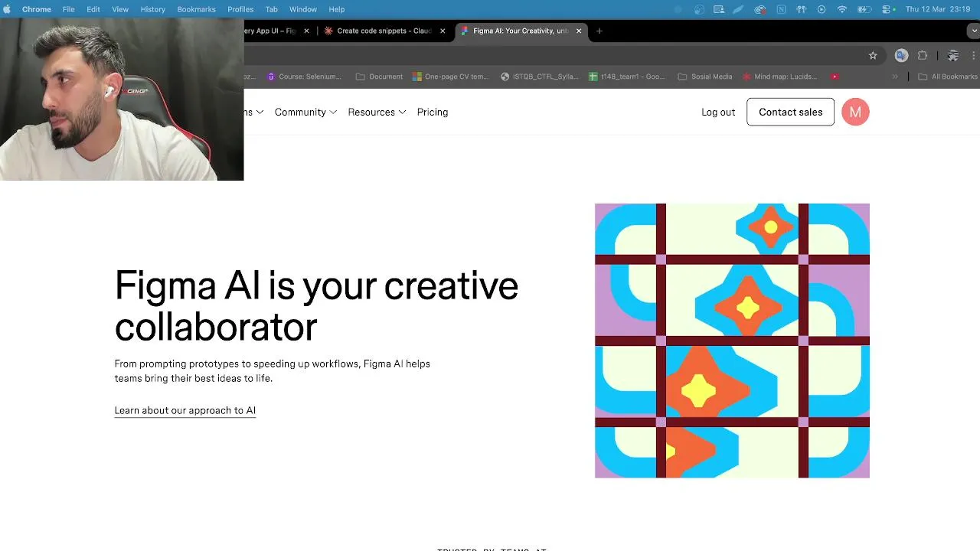The image size is (980, 551).
Task: Click the screen sharing icon in menu bar
Action: pos(719,9)
